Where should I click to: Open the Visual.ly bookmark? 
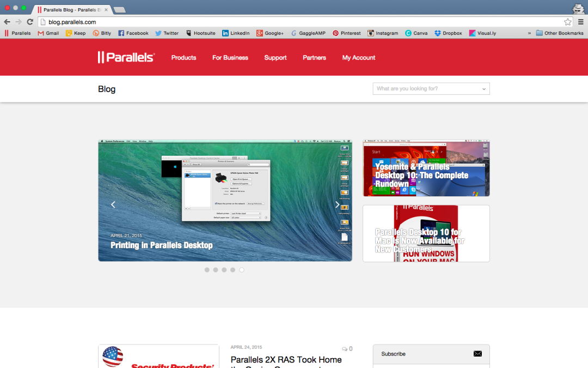pyautogui.click(x=482, y=33)
